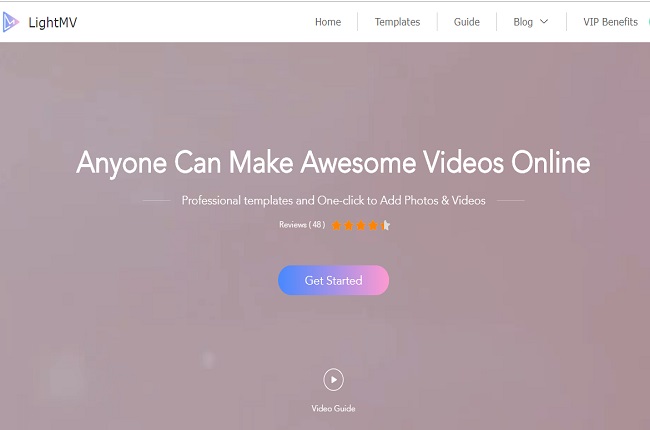
Task: Click the Get Started button
Action: pyautogui.click(x=333, y=280)
